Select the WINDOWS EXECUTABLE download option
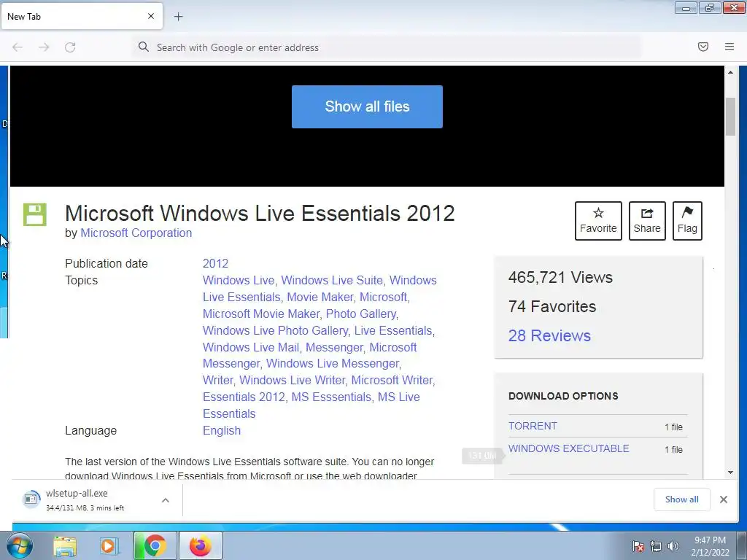Screen dimensions: 747x560 [569, 448]
